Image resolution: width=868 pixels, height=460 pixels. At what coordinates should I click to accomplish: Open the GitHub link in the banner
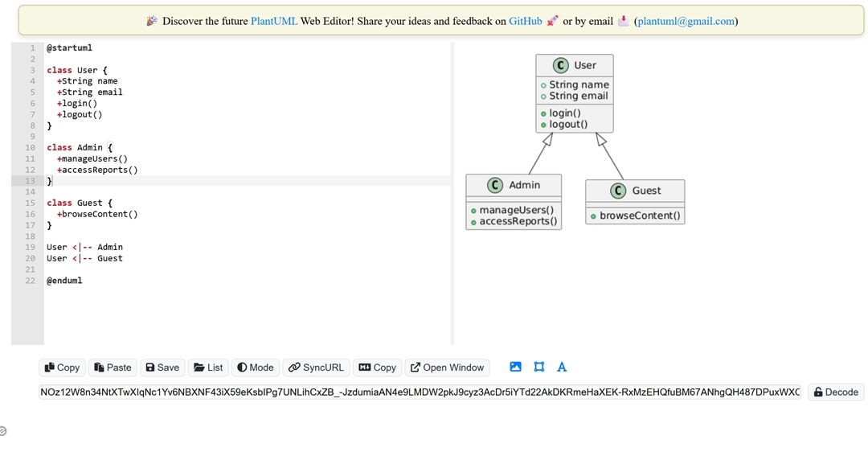526,21
